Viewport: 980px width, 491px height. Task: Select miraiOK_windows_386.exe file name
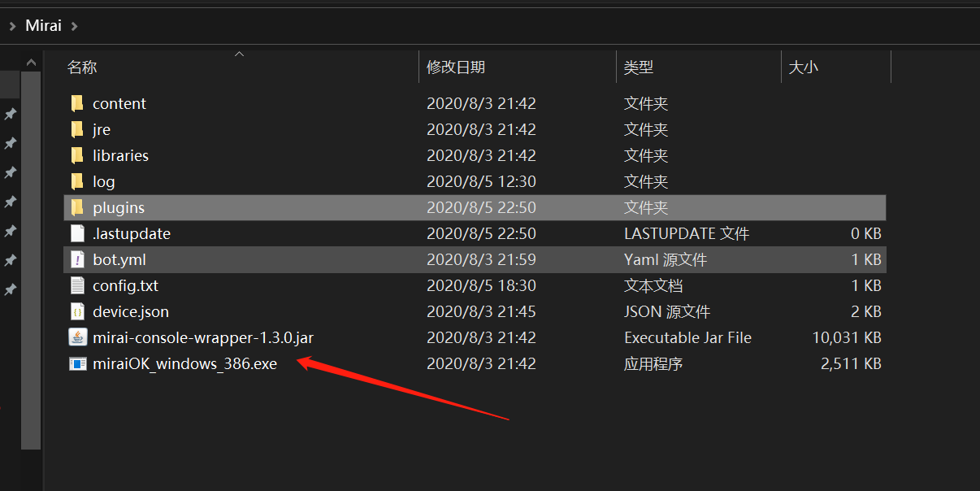[185, 363]
